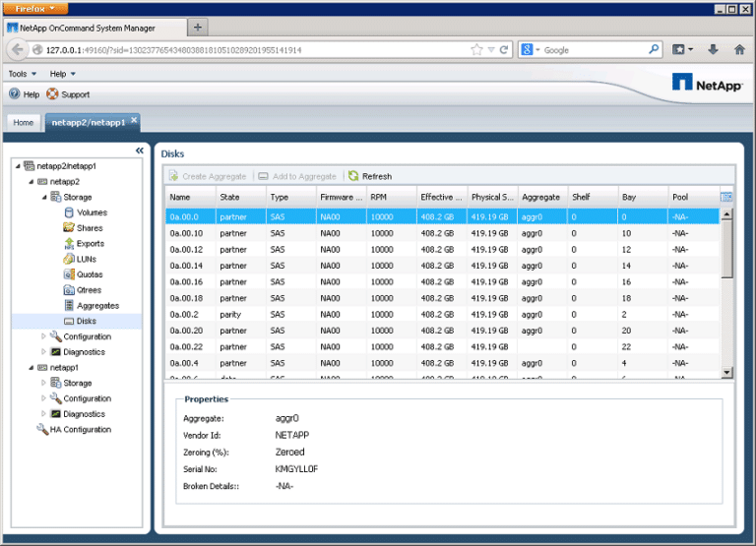The image size is (756, 546).
Task: Open the Tools menu
Action: click(23, 74)
